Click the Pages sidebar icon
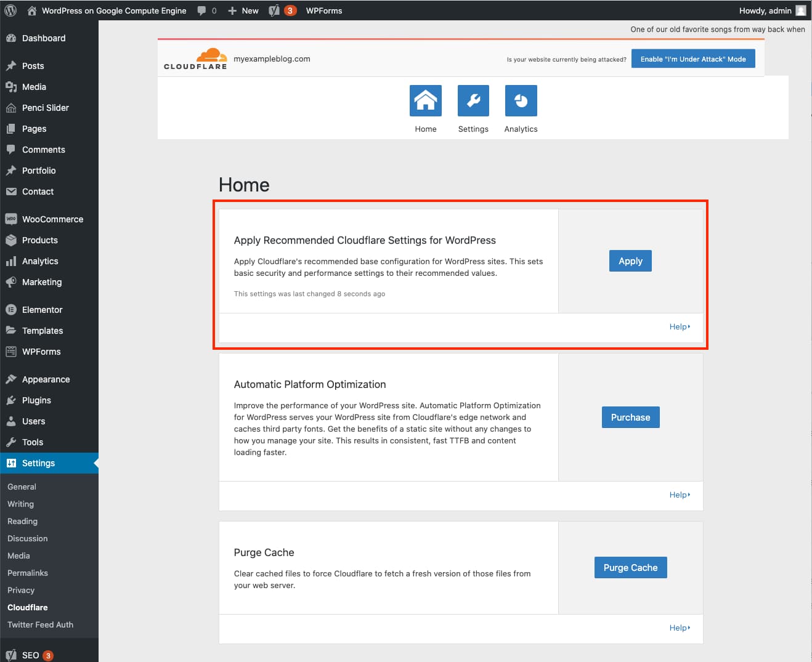Screen dimensions: 812x662 click(11, 129)
